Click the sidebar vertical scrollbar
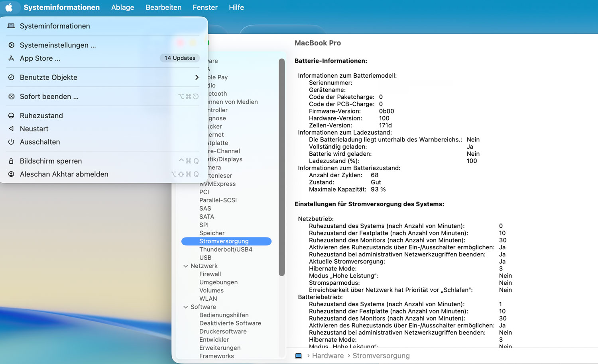598x364 pixels. point(281,167)
